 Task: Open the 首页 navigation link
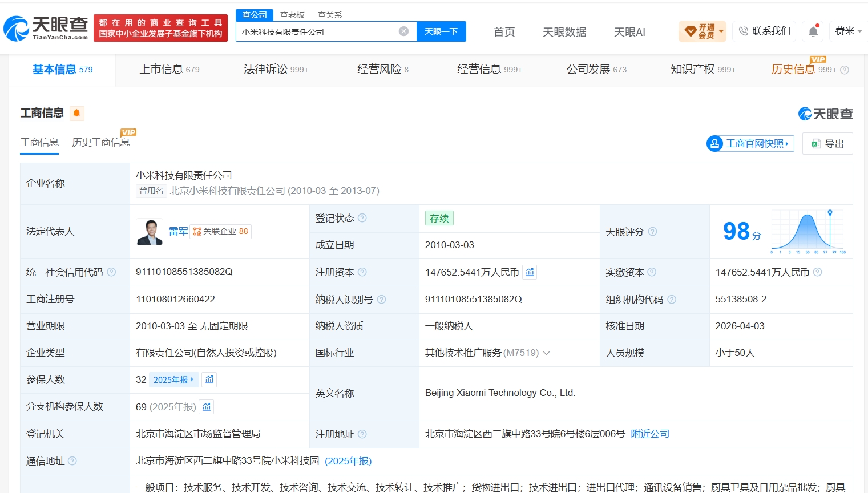[504, 32]
